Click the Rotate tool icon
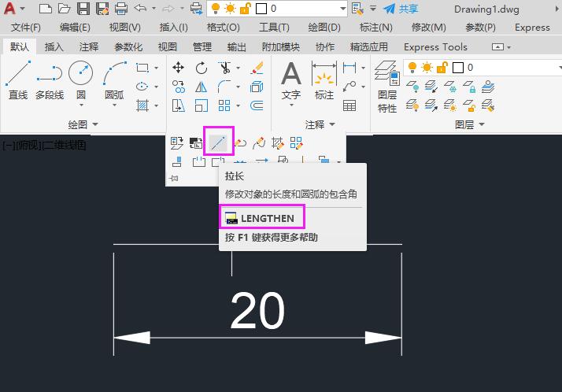562x392 pixels. [x=201, y=68]
